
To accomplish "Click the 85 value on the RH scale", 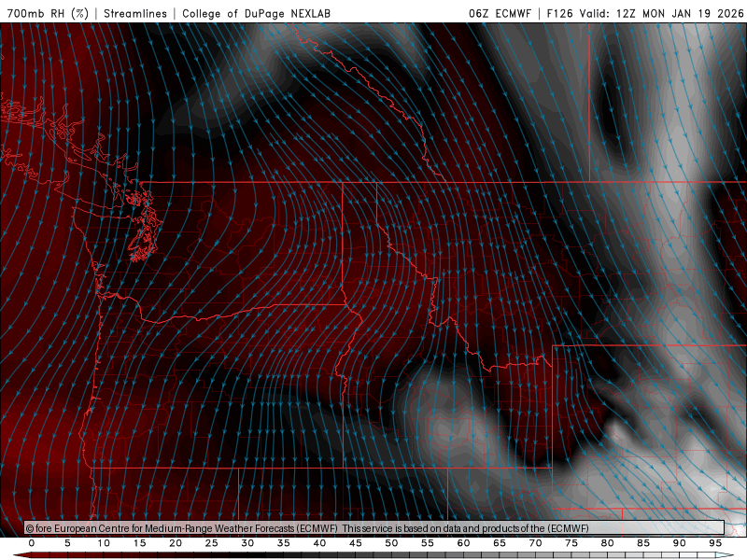I will (x=643, y=543).
